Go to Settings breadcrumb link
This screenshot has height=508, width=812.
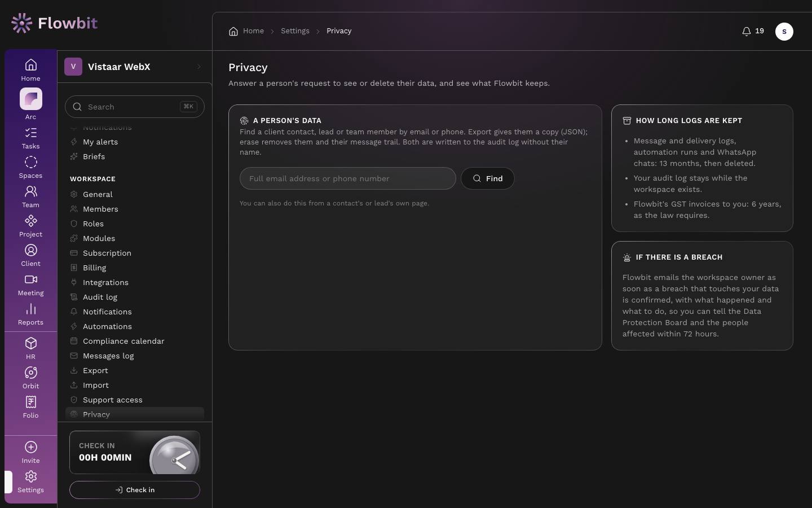(295, 31)
